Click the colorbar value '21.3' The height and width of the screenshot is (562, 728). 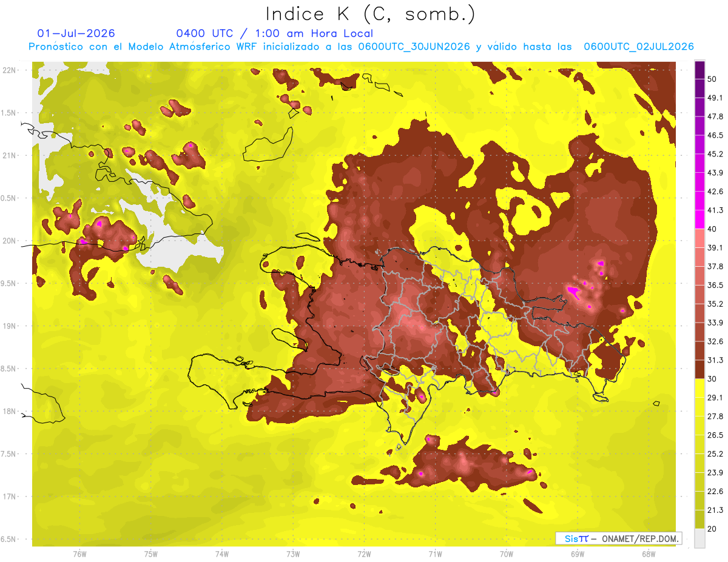pyautogui.click(x=715, y=510)
